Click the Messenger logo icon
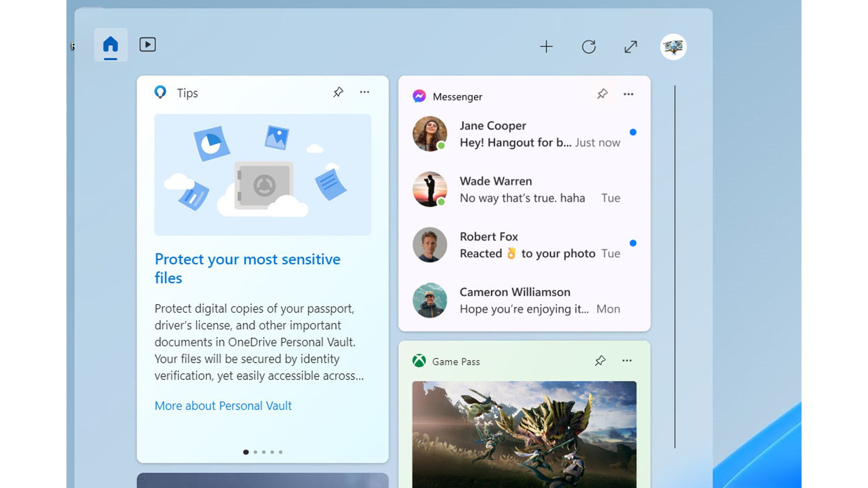Screen dimensions: 868x488 pyautogui.click(x=418, y=96)
